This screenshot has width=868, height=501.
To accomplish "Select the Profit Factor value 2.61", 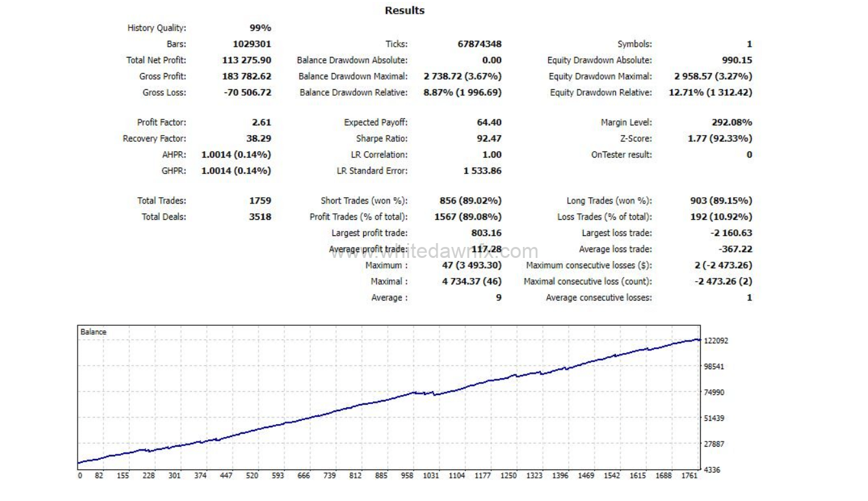I will point(261,122).
